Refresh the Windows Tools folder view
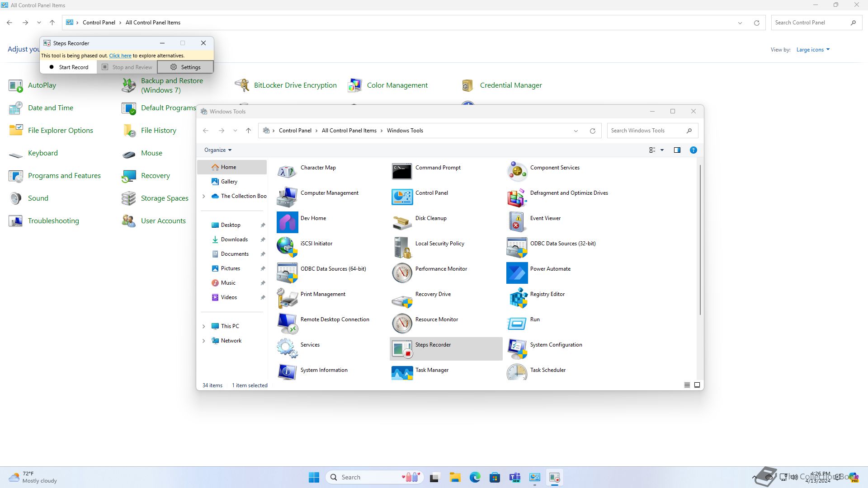The width and height of the screenshot is (868, 488). [592, 131]
